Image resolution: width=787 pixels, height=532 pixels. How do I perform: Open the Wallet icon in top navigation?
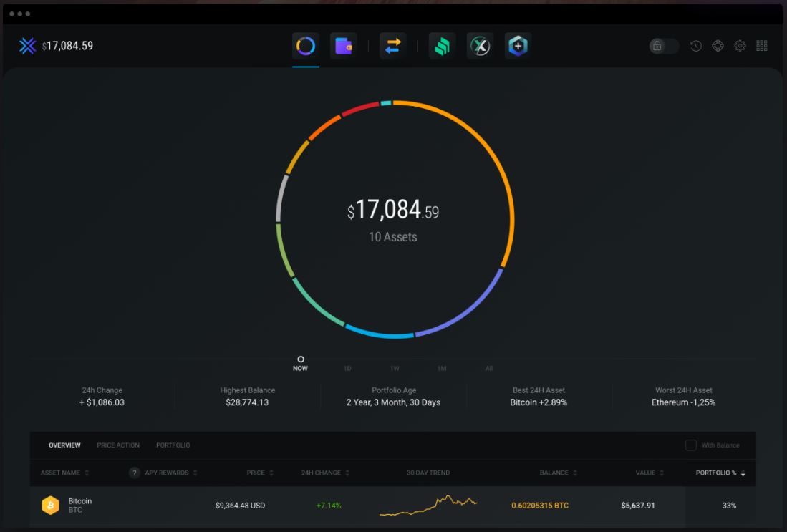point(344,46)
